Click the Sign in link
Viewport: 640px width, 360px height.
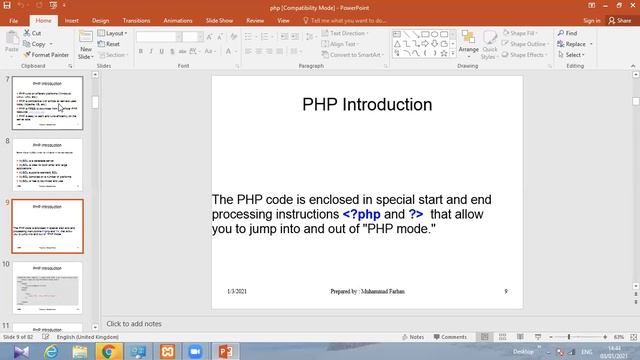tap(591, 20)
